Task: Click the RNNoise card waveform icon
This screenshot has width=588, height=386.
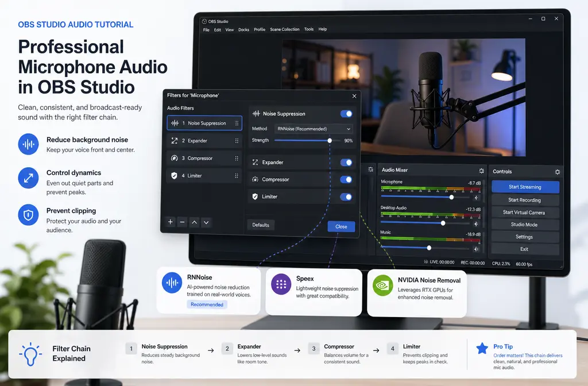Action: point(172,283)
